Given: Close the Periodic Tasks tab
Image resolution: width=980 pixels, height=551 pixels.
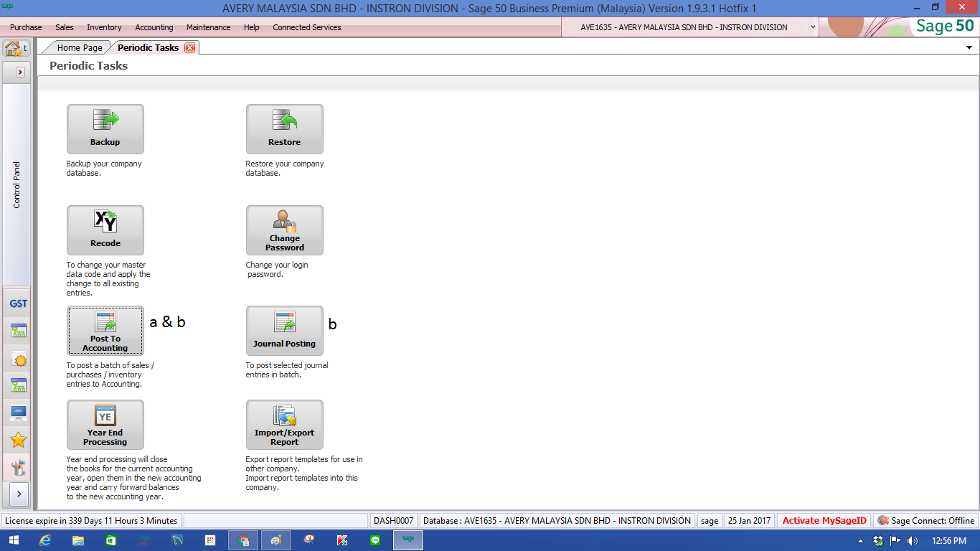Looking at the screenshot, I should coord(189,47).
